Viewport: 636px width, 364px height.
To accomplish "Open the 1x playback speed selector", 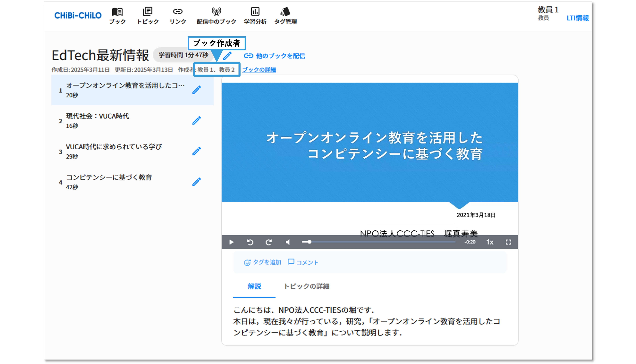I will click(489, 242).
